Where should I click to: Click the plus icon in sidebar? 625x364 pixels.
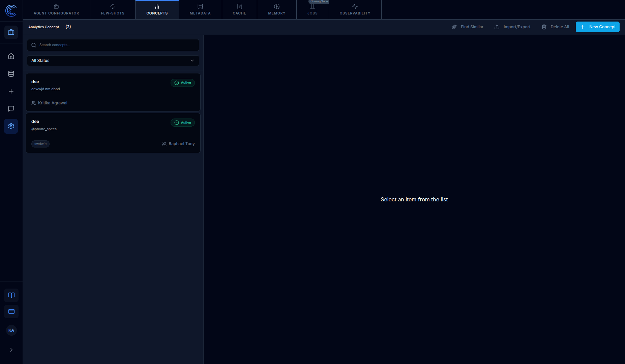click(x=11, y=91)
